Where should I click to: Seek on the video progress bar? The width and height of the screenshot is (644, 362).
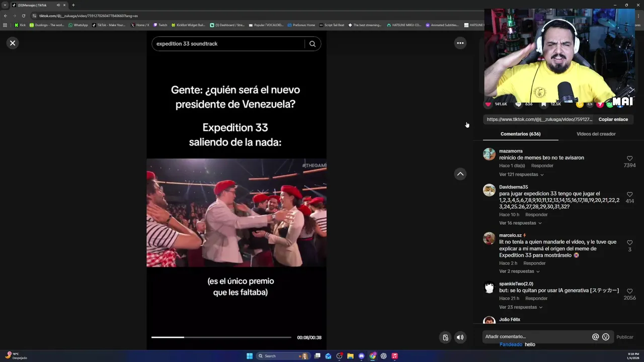pyautogui.click(x=221, y=337)
